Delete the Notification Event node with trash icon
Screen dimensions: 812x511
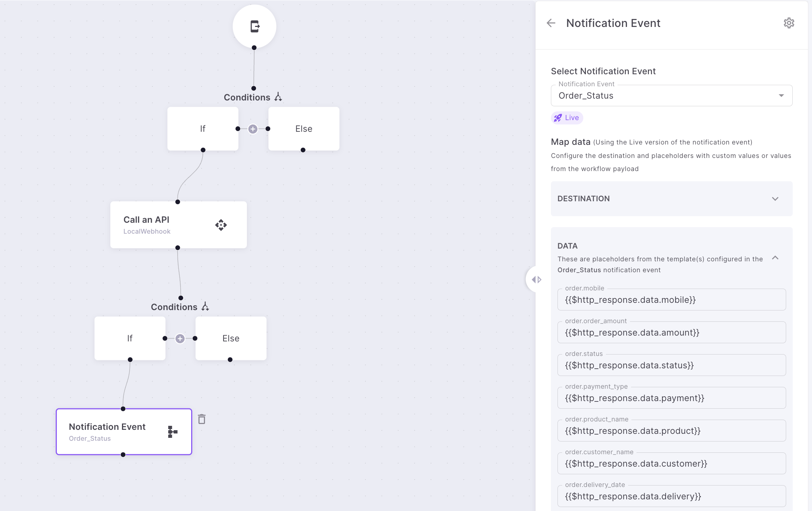coord(202,419)
